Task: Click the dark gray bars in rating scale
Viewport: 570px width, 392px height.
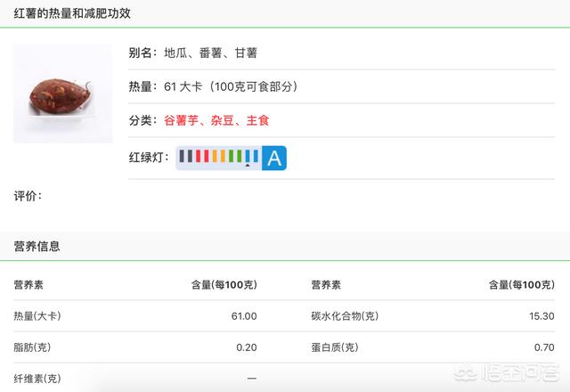Action: point(187,157)
